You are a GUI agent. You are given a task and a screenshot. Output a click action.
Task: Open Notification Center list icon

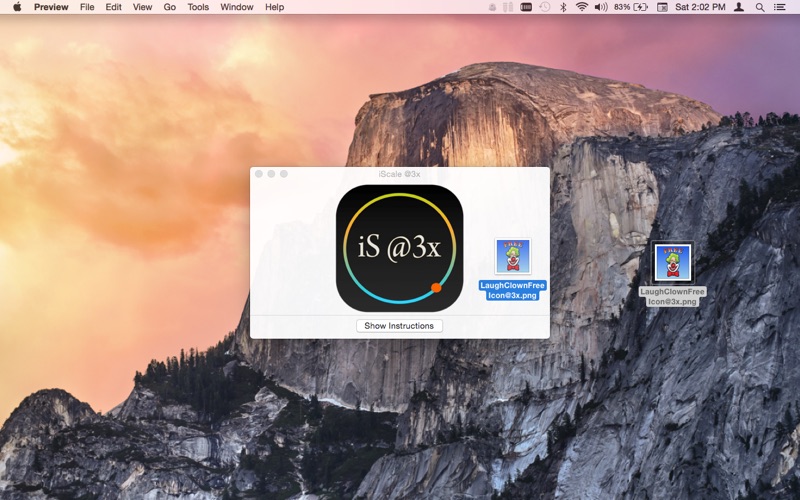(x=779, y=7)
